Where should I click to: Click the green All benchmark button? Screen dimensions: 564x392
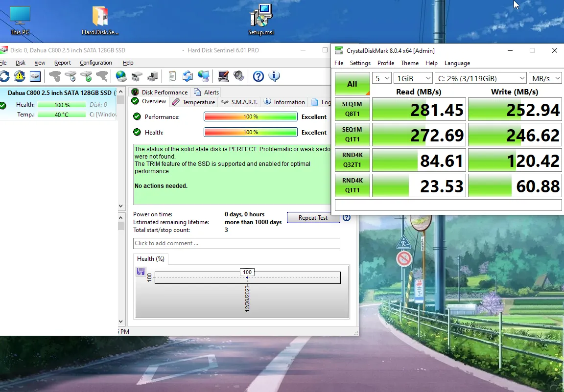pos(352,84)
